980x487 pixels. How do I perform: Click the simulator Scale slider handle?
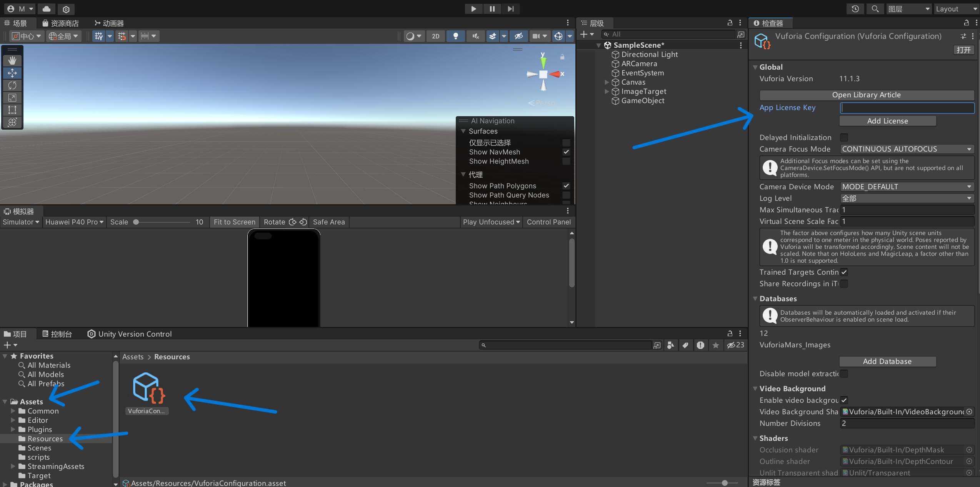136,222
